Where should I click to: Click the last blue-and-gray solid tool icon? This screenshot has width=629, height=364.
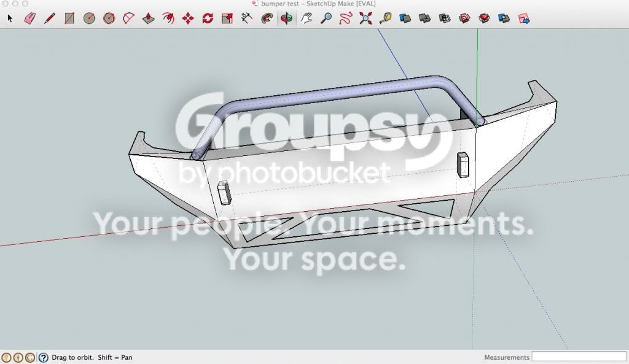click(x=504, y=18)
